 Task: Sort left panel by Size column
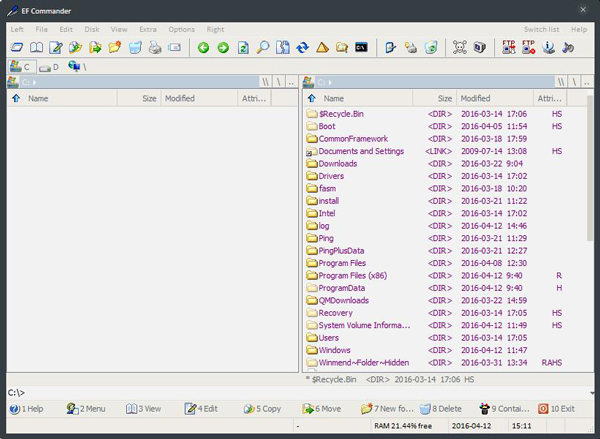point(139,98)
